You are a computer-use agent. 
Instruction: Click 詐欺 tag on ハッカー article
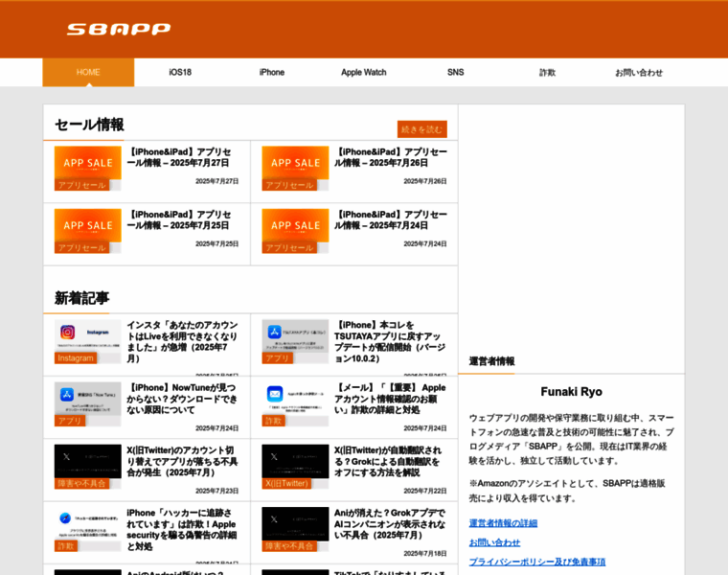[x=66, y=546]
